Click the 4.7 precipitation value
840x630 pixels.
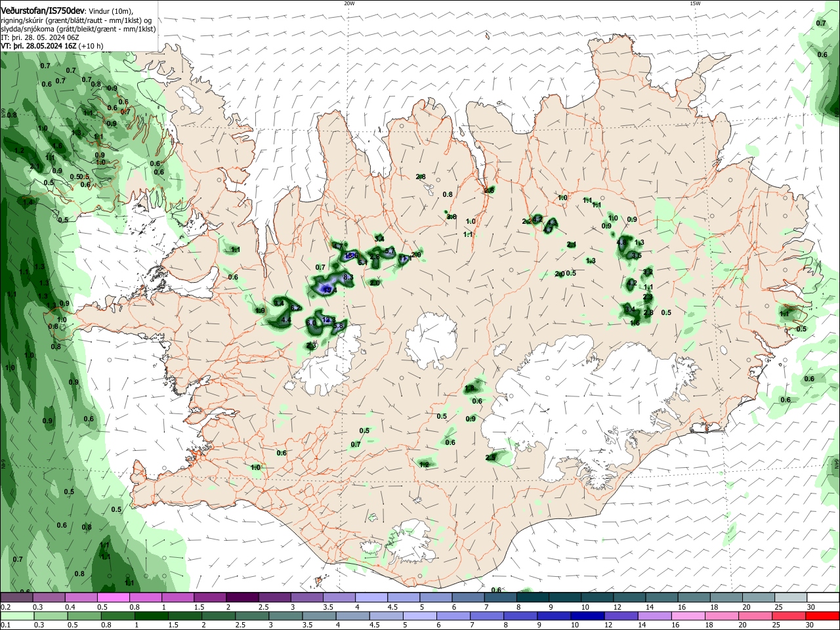(x=337, y=246)
